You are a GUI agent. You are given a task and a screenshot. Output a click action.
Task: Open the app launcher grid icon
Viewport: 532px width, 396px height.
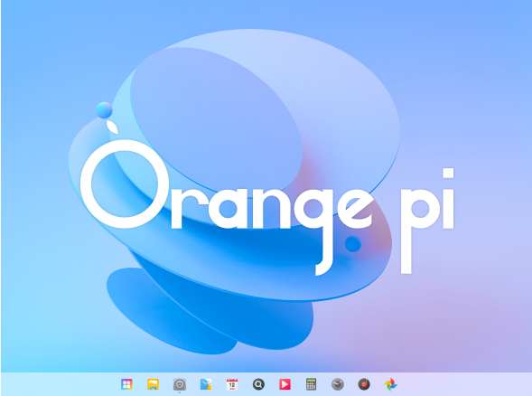tap(126, 384)
